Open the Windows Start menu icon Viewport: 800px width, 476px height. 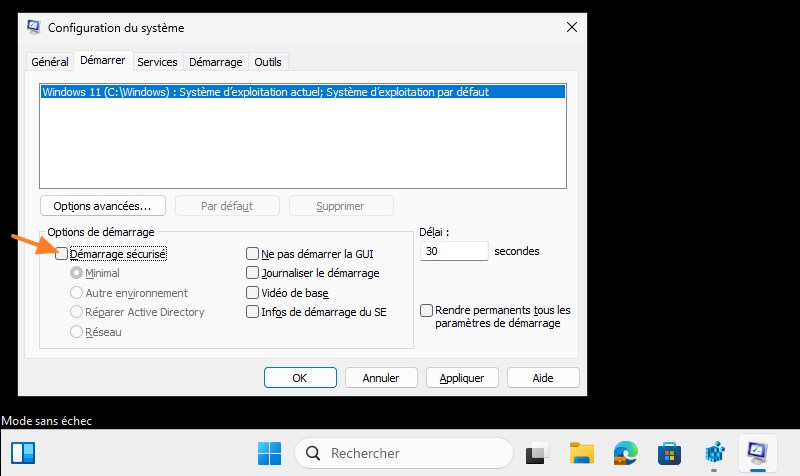[269, 453]
